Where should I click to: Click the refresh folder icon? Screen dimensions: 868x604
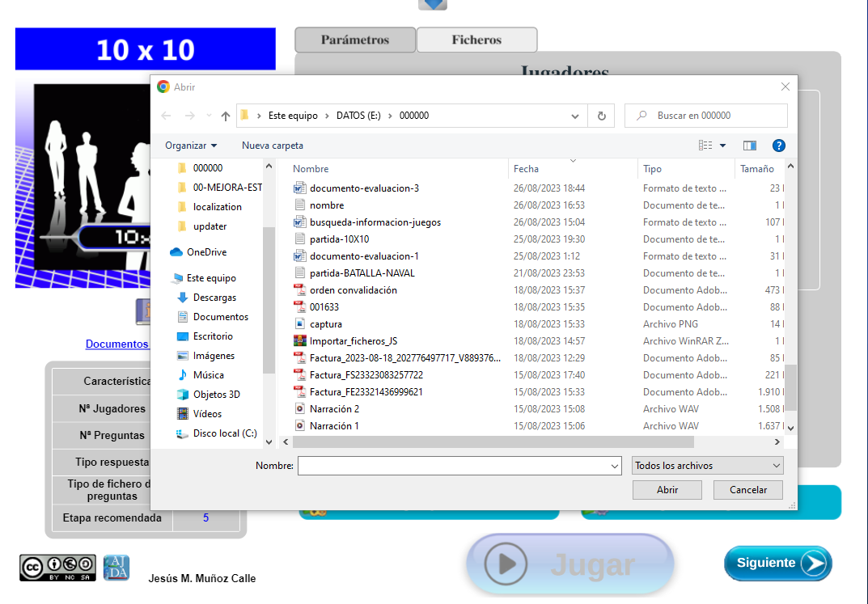click(601, 116)
